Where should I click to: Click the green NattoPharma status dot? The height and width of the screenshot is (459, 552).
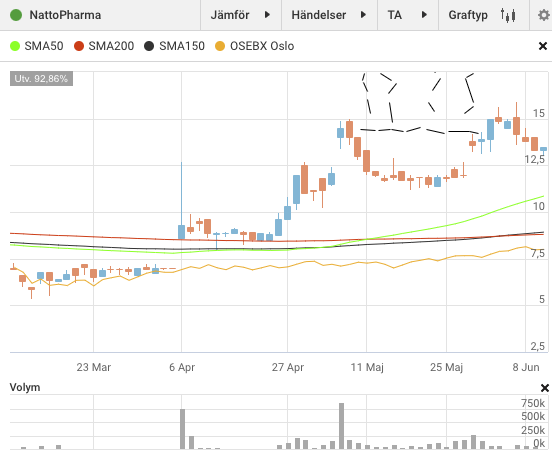(x=16, y=15)
